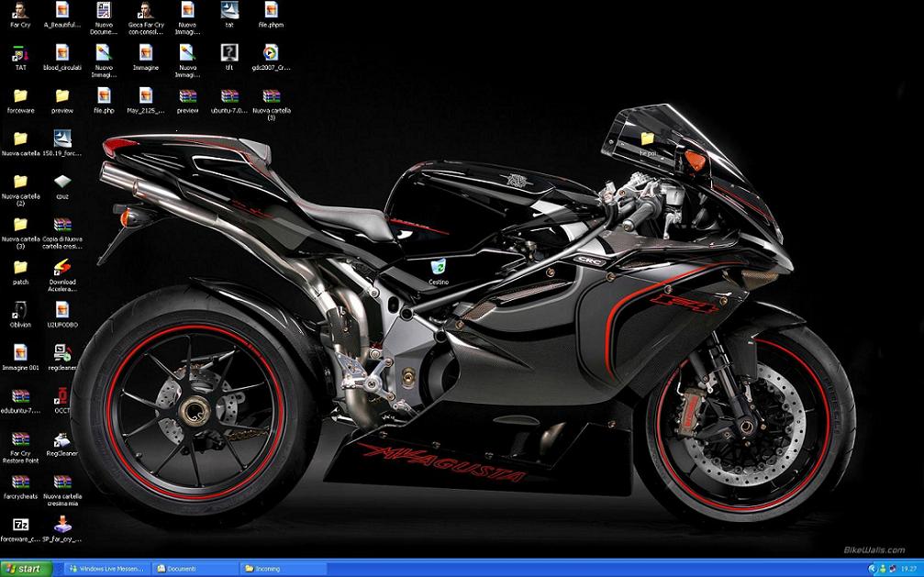This screenshot has width=924, height=577.
Task: Switch to Windows Live Messenger taskbar button
Action: 106,570
